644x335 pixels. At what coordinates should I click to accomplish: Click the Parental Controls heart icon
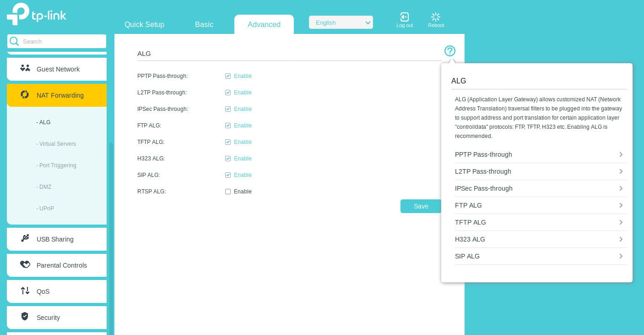[x=25, y=264]
